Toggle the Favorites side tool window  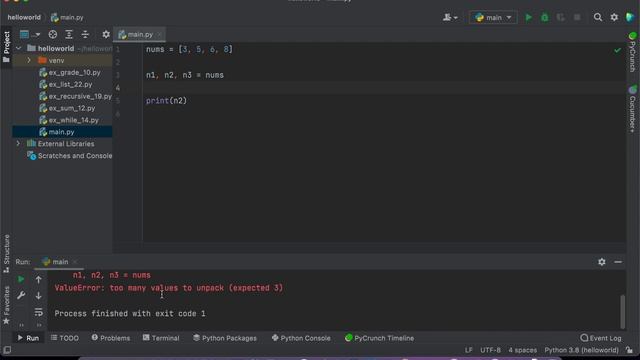[x=6, y=305]
